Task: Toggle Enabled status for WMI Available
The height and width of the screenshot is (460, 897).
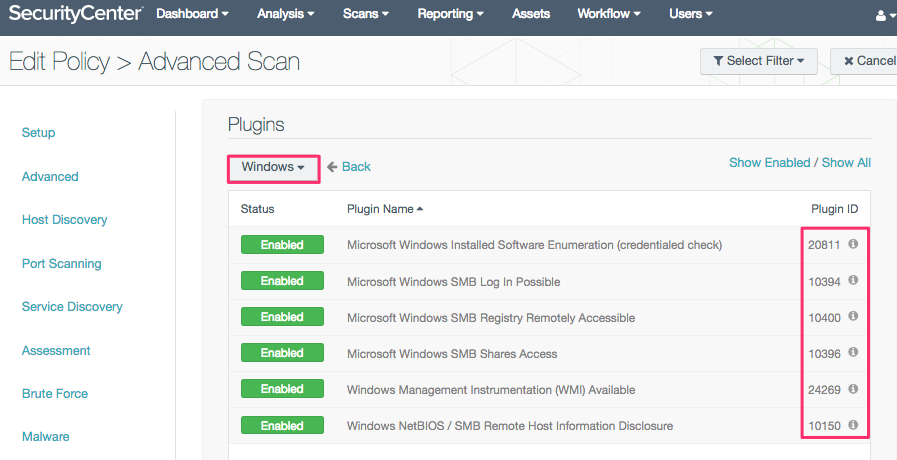Action: [282, 389]
